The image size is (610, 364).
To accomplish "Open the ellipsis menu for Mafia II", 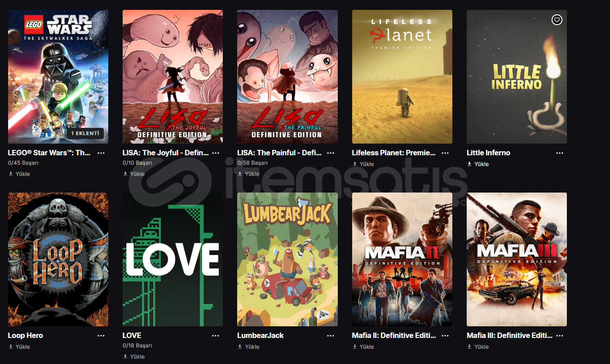I will click(445, 336).
